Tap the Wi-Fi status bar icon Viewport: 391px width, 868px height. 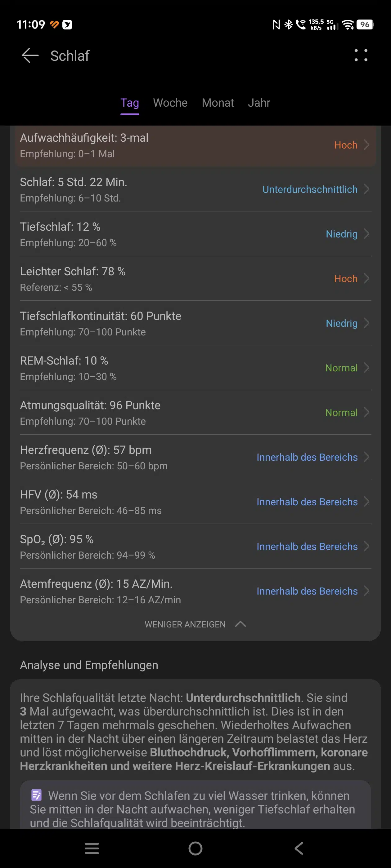coord(347,24)
